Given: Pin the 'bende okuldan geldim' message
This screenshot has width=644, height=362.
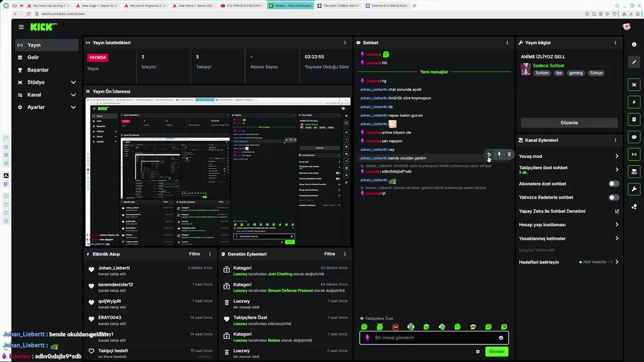Looking at the screenshot, I should tap(499, 155).
